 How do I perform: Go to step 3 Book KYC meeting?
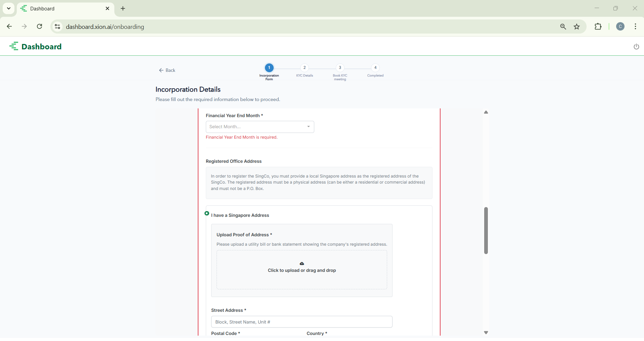click(x=340, y=68)
